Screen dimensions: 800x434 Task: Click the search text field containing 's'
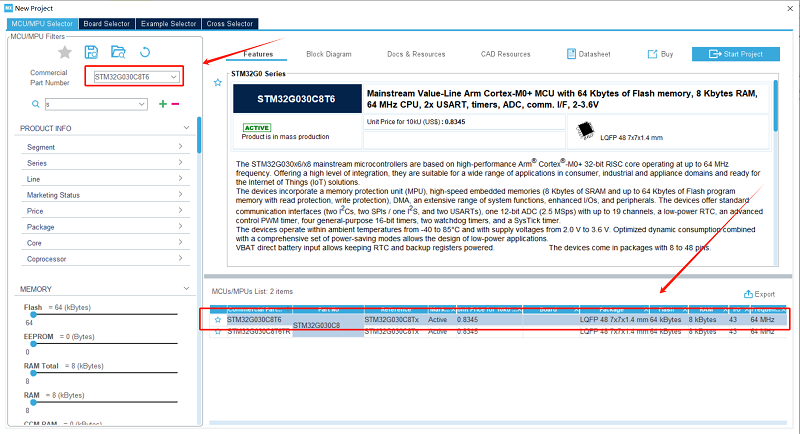(100, 104)
